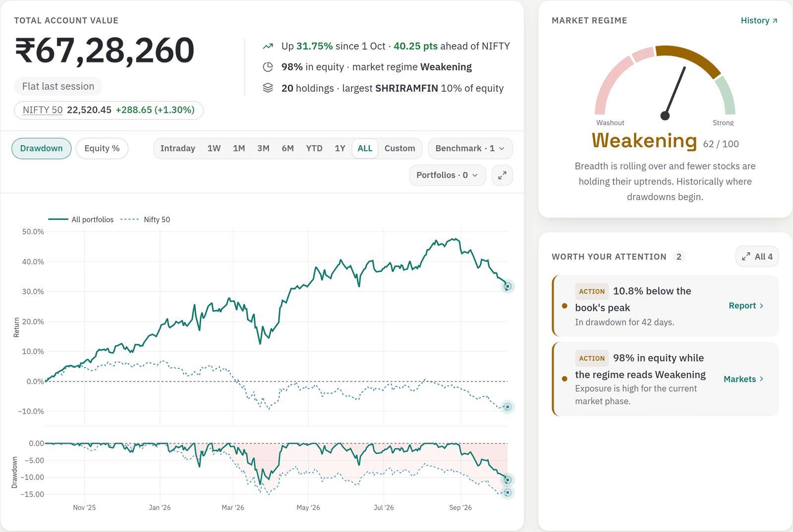Screen dimensions: 793x532
Task: Click the arrow icon next to History
Action: click(x=775, y=21)
